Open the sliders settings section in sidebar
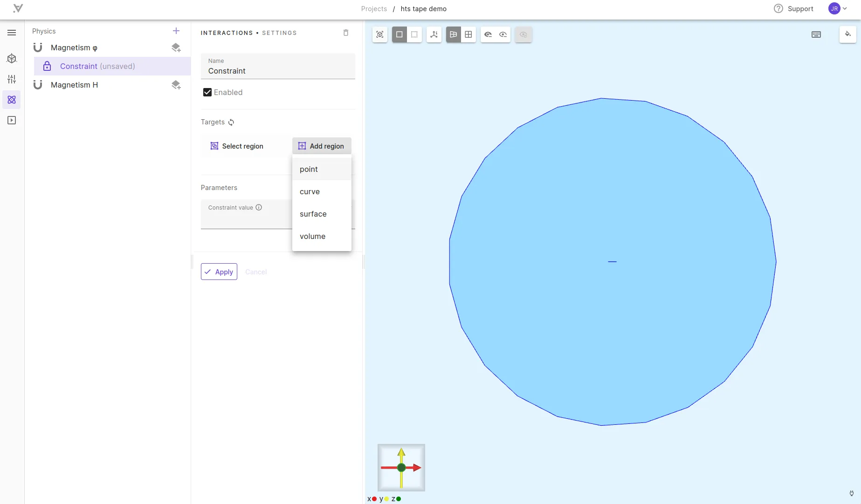 12,79
